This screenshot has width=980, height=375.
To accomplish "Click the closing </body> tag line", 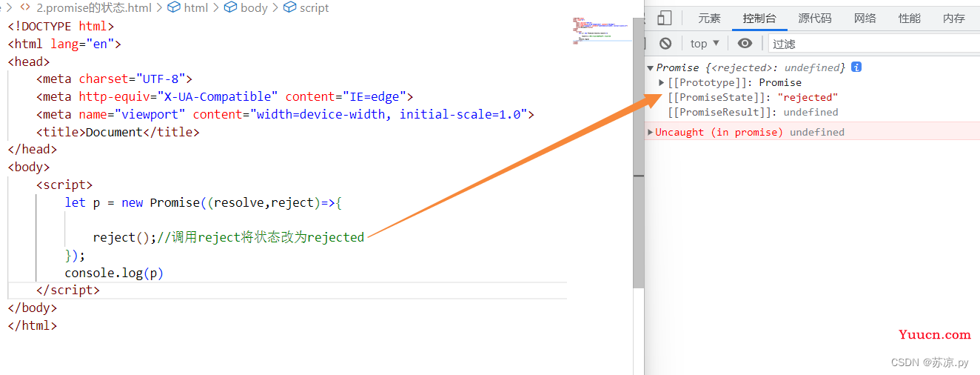I will (x=33, y=308).
